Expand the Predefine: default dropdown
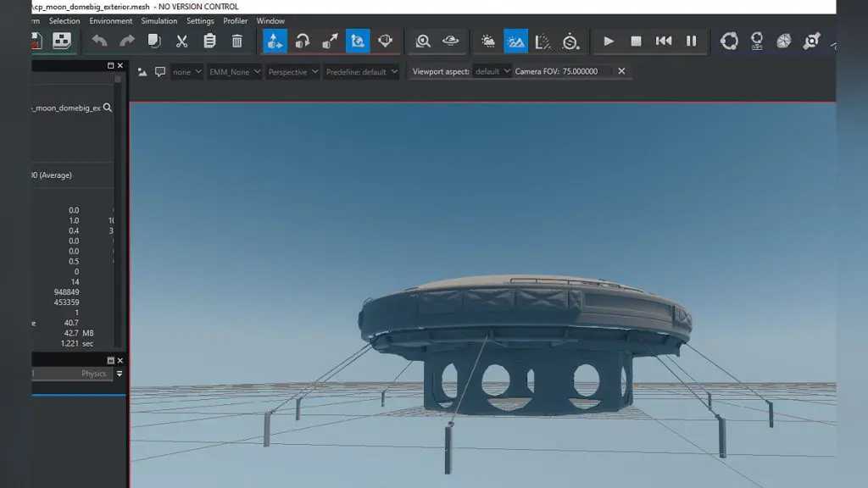This screenshot has width=868, height=488. tap(360, 72)
